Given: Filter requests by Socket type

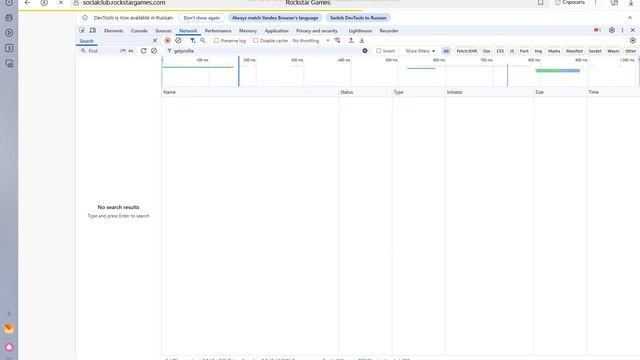Looking at the screenshot, I should point(595,51).
